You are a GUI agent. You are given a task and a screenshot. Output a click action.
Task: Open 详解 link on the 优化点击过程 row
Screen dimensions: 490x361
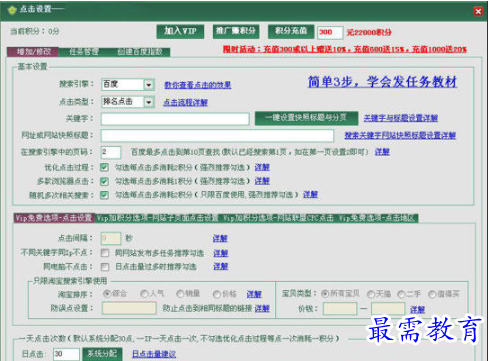(x=262, y=167)
